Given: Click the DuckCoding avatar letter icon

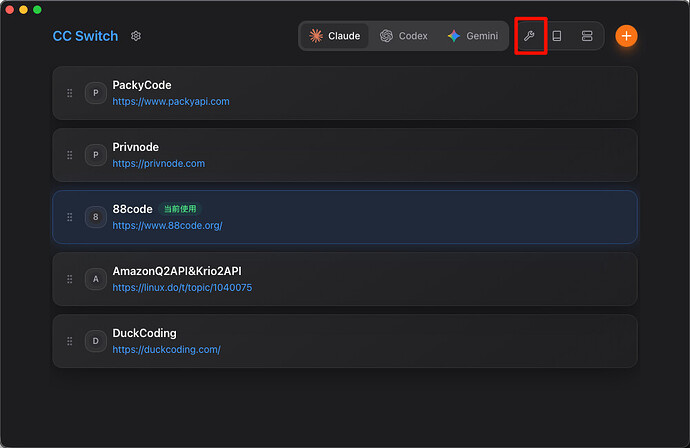Looking at the screenshot, I should click(x=95, y=341).
